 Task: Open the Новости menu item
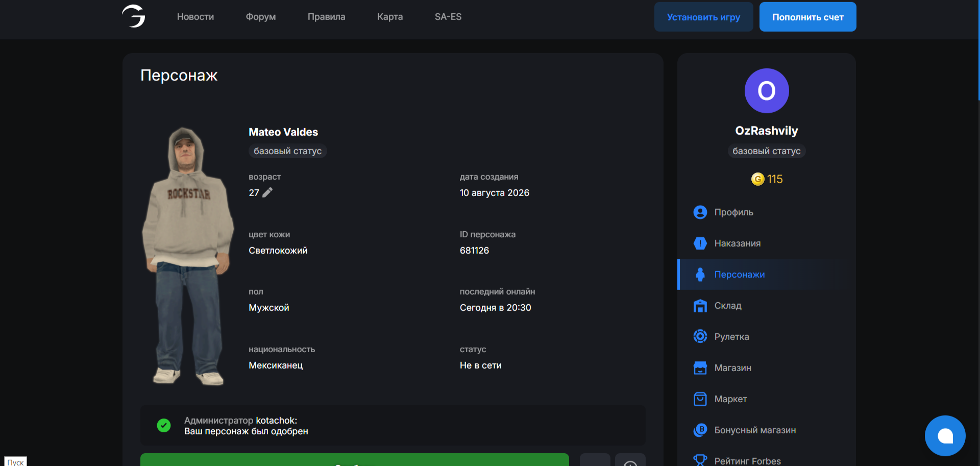[x=195, y=17]
